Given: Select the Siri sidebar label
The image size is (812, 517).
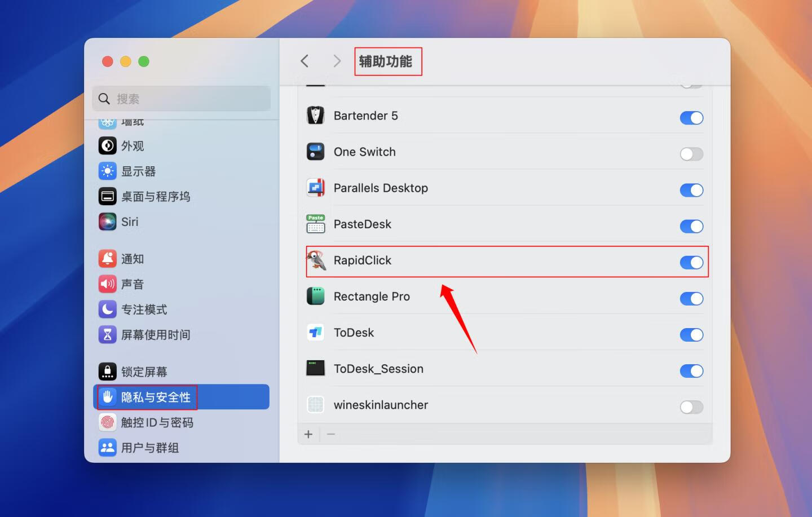Looking at the screenshot, I should (x=130, y=222).
